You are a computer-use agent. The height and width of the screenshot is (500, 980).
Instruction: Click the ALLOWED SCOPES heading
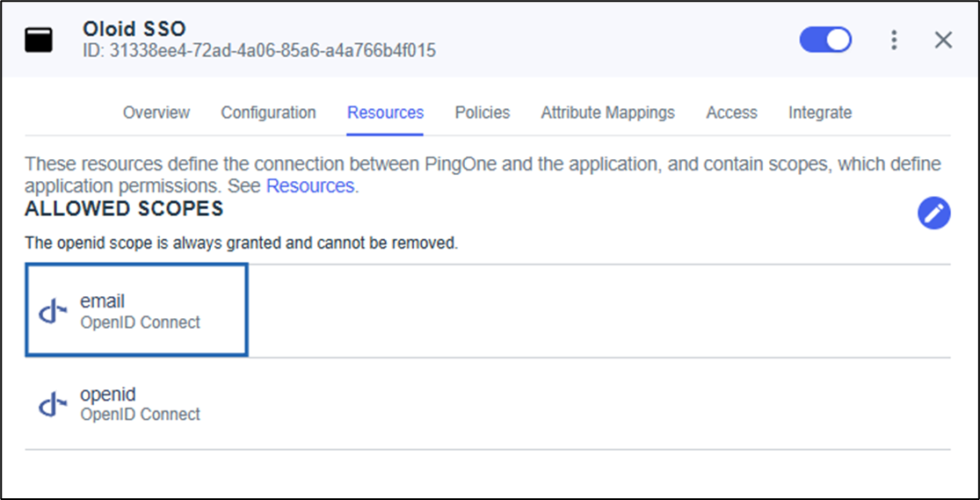[125, 209]
